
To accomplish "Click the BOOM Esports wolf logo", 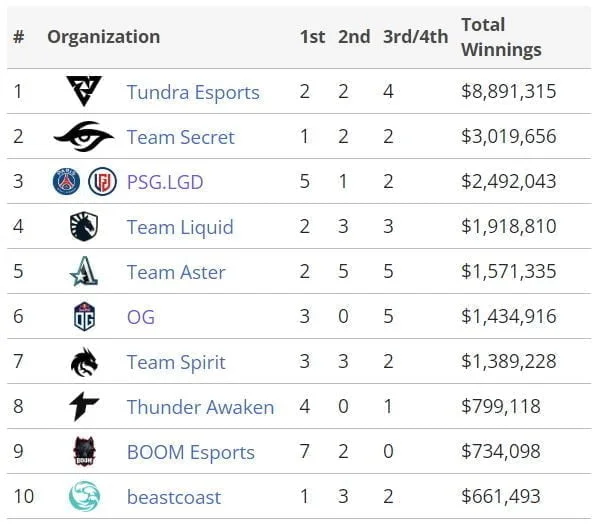I will pos(84,451).
